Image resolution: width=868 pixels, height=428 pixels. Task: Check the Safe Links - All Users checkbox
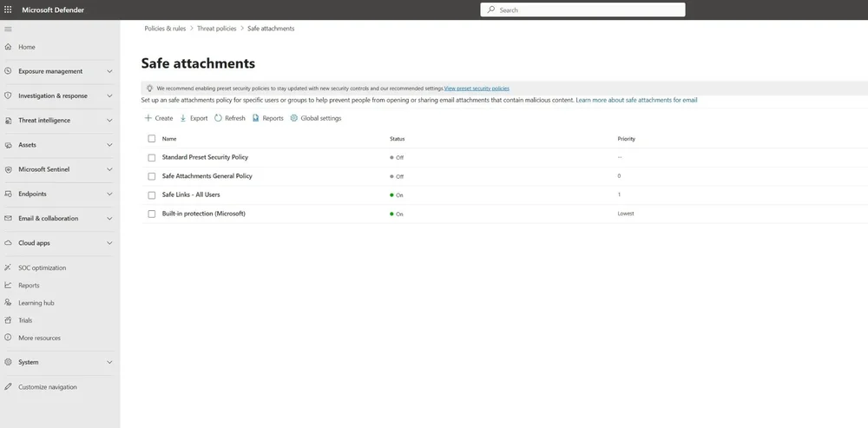(x=152, y=194)
